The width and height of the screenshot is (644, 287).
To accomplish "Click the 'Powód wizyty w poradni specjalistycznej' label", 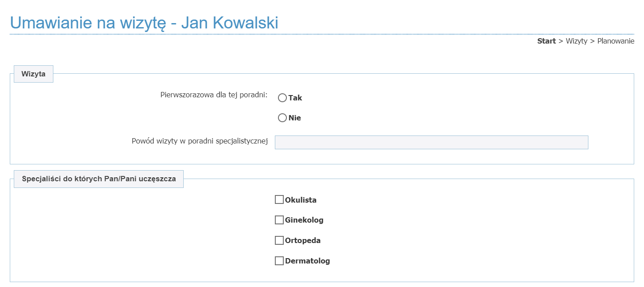I will point(200,141).
